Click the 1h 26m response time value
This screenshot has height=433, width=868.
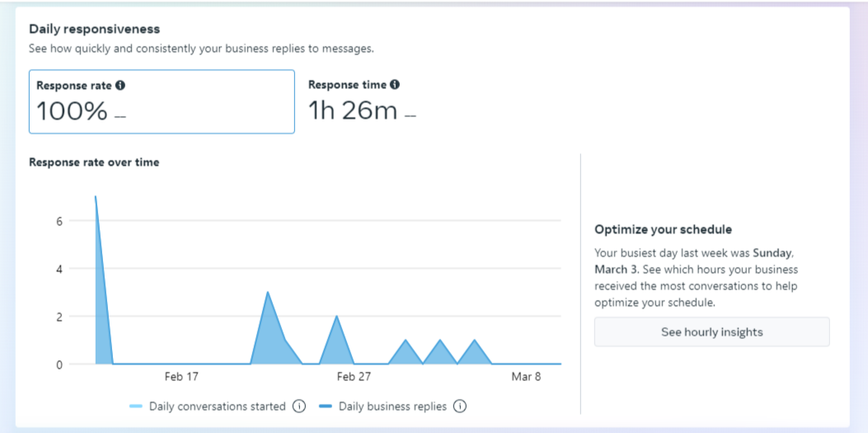(x=353, y=111)
